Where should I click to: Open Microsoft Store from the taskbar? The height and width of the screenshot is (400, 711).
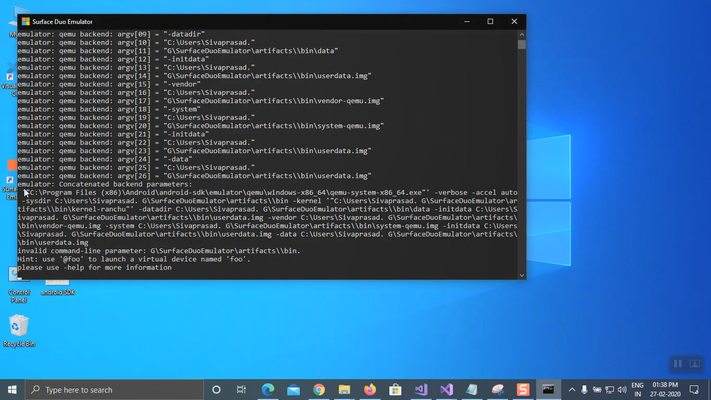[395, 390]
